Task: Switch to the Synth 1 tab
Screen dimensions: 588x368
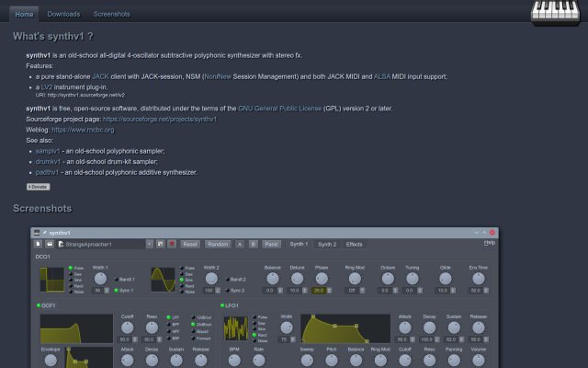Action: (x=299, y=244)
